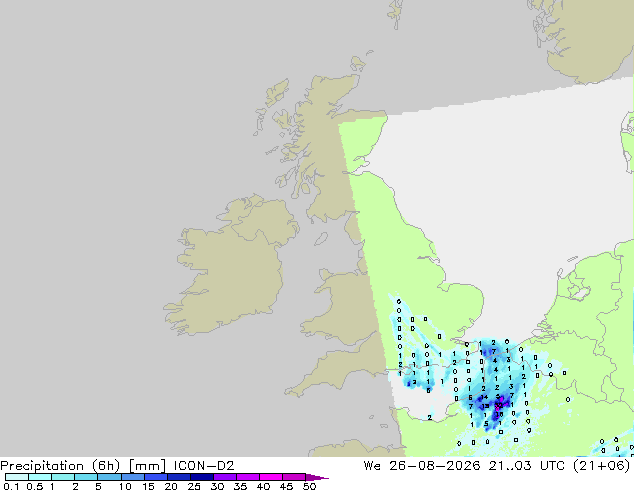Click the date '26-08-2026' in the timestamp
Image resolution: width=634 pixels, height=490 pixels.
pos(435,466)
